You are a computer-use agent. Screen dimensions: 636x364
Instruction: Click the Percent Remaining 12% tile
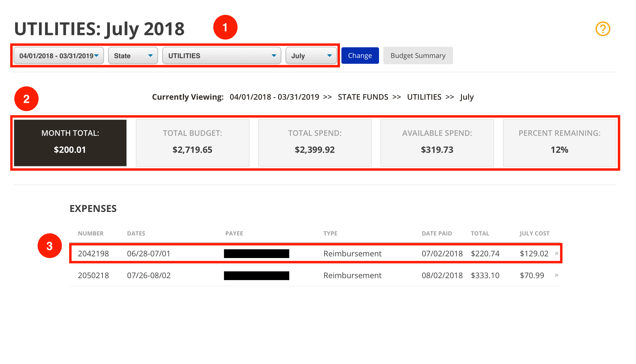pyautogui.click(x=559, y=143)
